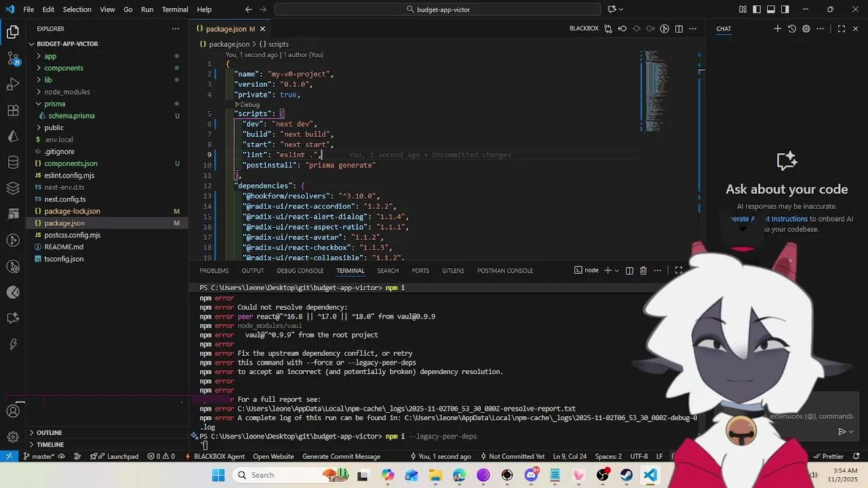
Task: Show chat history
Action: [792, 28]
